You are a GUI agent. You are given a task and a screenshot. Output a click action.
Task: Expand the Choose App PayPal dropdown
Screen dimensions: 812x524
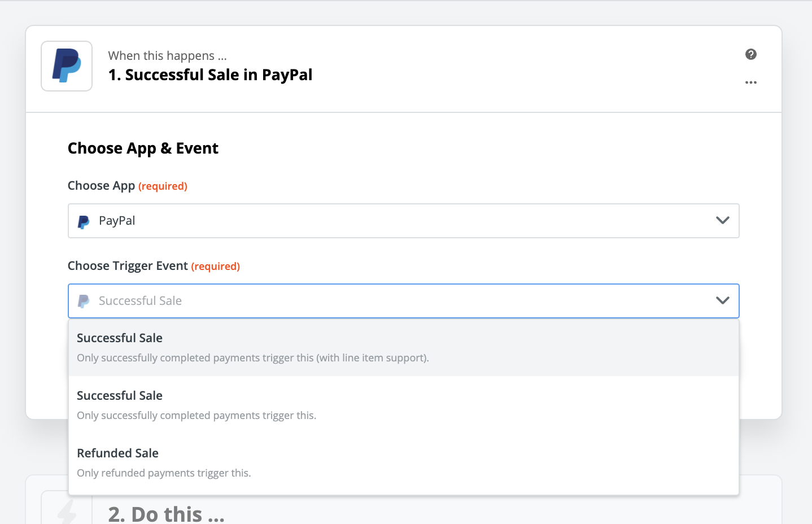[x=404, y=221]
